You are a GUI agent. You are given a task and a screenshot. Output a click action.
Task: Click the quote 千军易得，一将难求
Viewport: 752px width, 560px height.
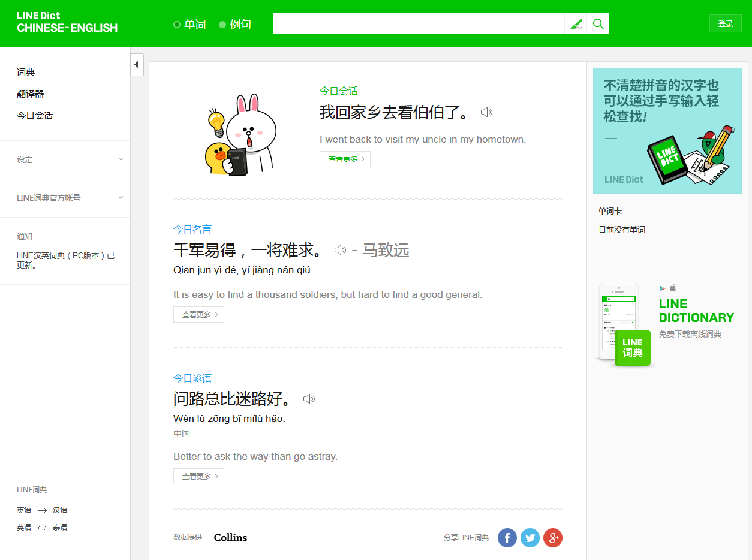click(249, 250)
